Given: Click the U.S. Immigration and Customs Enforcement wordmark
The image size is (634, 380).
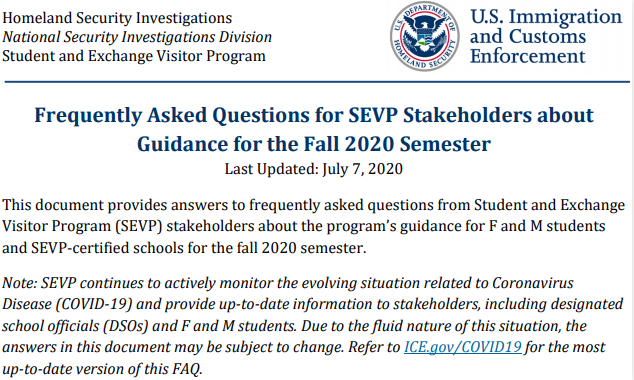Looking at the screenshot, I should tap(546, 36).
